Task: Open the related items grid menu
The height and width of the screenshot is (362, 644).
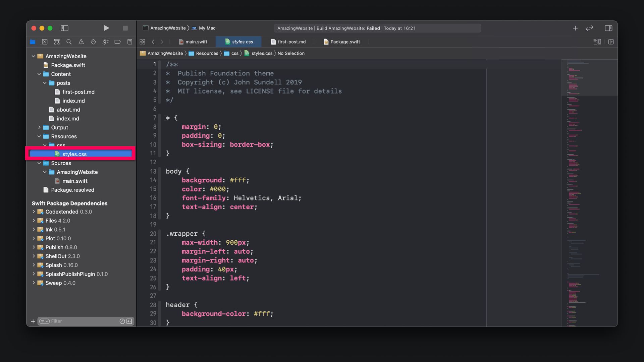Action: 142,42
